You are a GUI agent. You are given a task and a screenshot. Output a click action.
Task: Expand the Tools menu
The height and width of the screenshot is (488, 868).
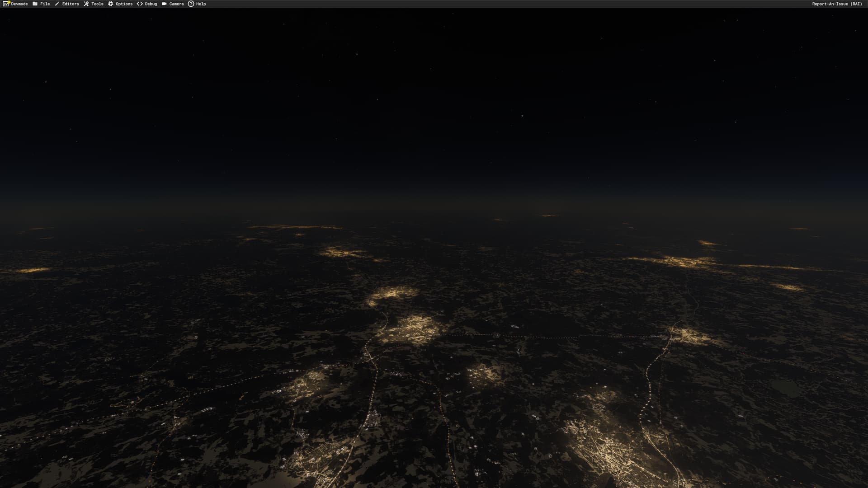click(x=97, y=4)
